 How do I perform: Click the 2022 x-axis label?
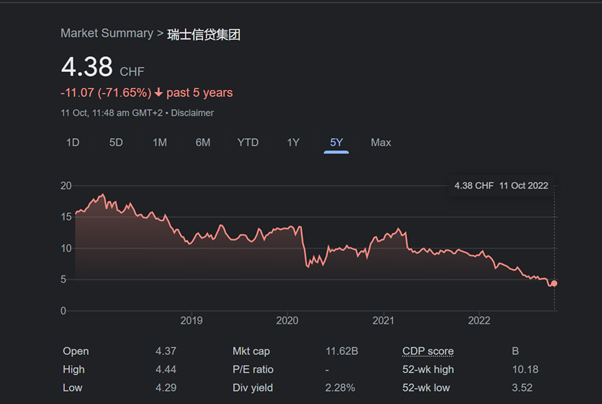point(479,321)
